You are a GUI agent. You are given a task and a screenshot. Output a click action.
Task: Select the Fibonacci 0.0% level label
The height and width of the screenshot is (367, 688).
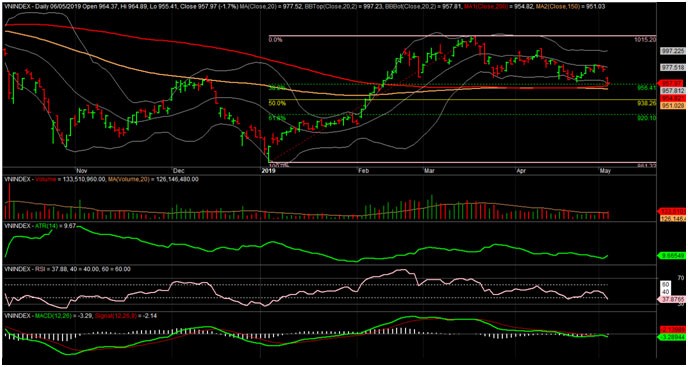point(275,40)
